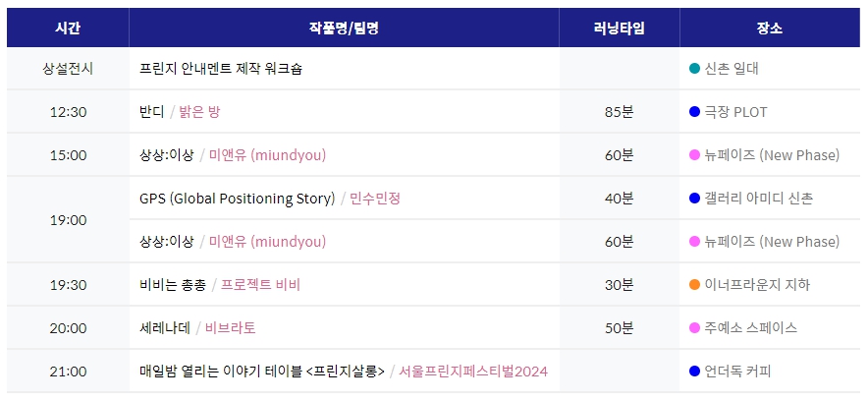
Task: Click the teal dot beside 신촌 일대
Action: tap(695, 69)
